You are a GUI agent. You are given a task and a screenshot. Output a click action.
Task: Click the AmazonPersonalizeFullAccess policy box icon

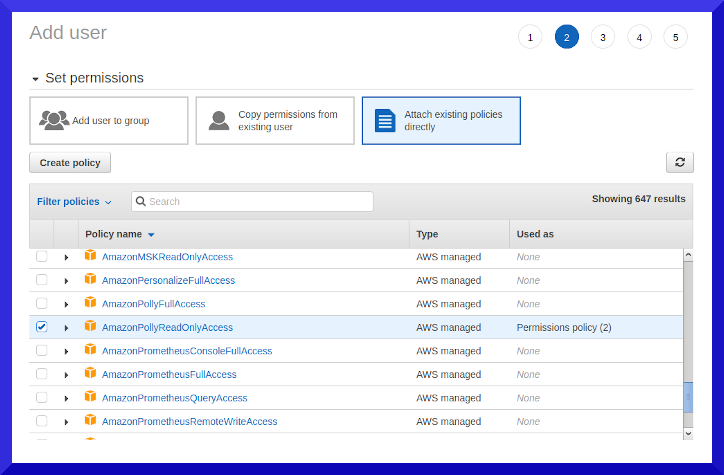(x=90, y=279)
